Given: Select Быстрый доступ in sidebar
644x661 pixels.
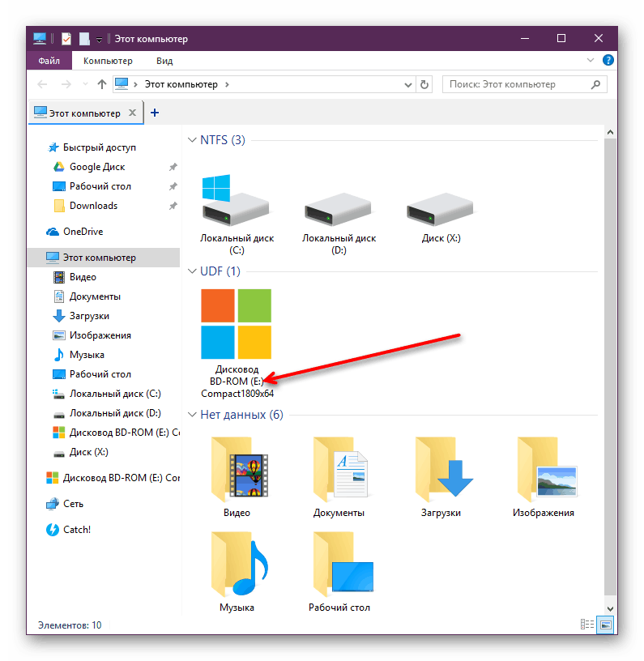Looking at the screenshot, I should pos(92,147).
